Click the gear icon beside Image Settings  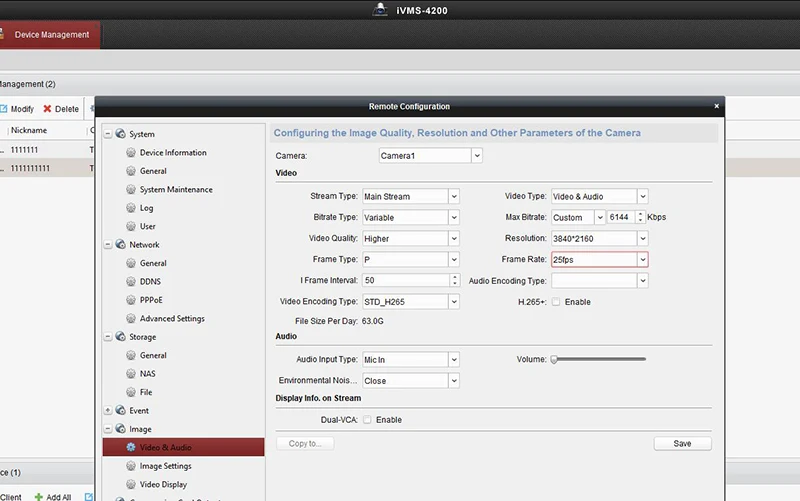point(131,466)
